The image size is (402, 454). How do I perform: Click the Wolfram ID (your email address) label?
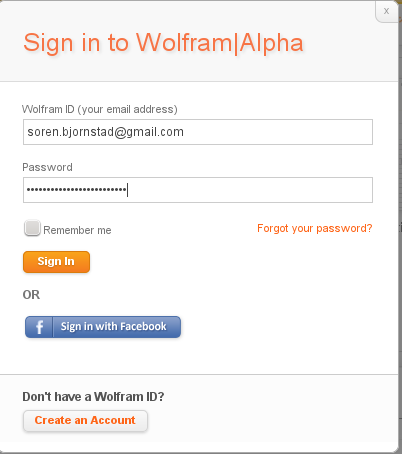tap(100, 109)
